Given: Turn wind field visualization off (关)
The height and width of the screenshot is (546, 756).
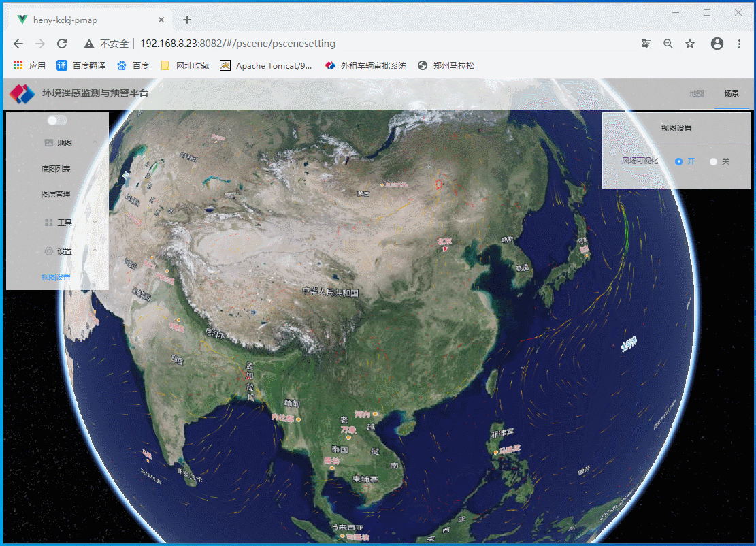Looking at the screenshot, I should pos(714,161).
